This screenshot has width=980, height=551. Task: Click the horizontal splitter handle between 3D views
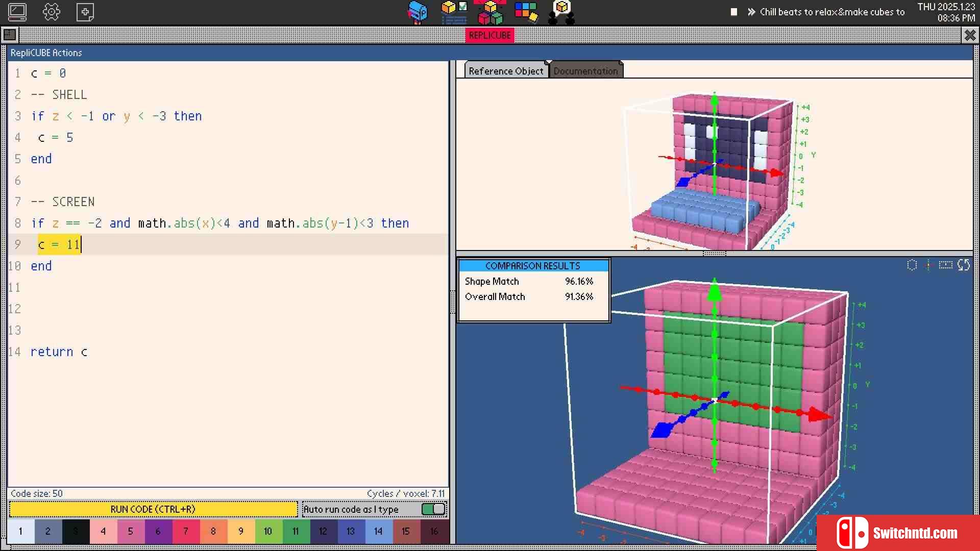714,254
